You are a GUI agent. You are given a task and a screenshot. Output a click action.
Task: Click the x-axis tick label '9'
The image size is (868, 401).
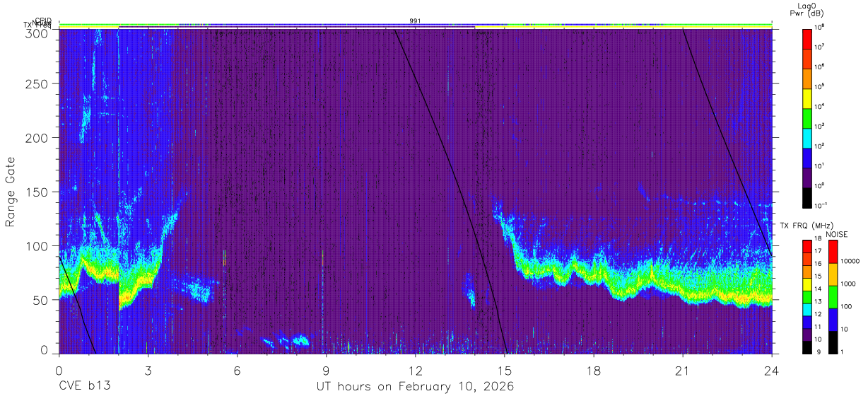pos(326,370)
